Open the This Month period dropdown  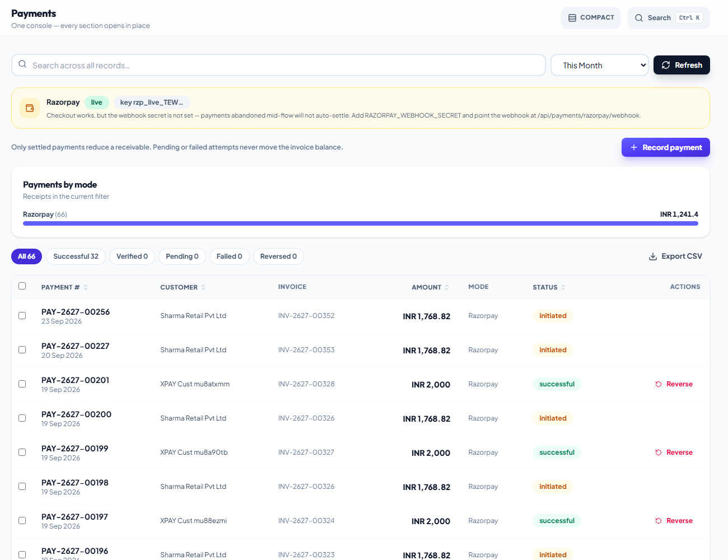tap(600, 65)
